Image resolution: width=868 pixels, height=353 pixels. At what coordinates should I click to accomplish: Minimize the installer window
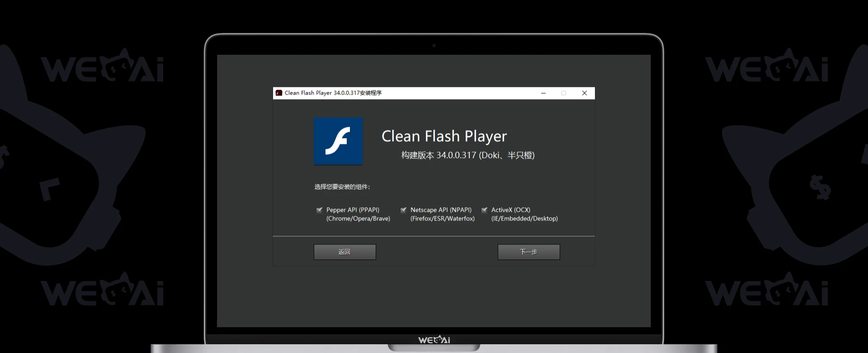tap(543, 93)
